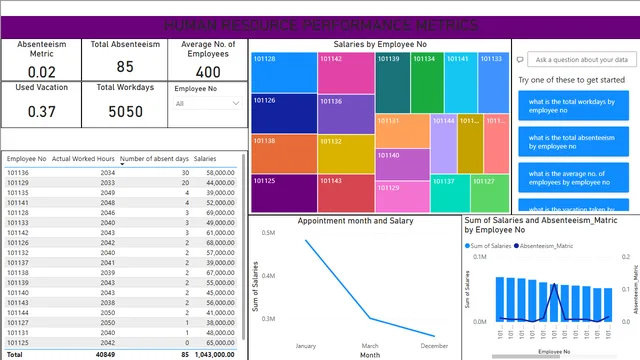Select the dark purple treemap tile 101125
Screen dimensions: 640x360
click(284, 193)
